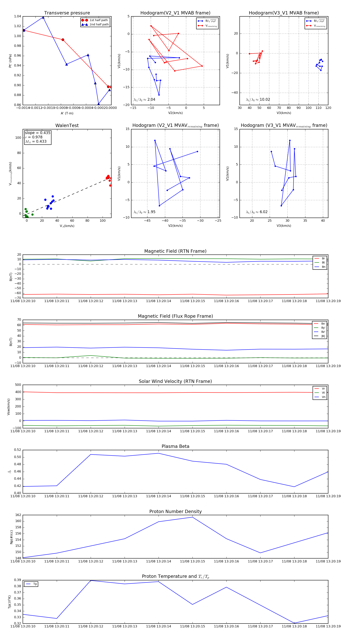Image resolution: width=351 pixels, height=644 pixels.
Task: Select the '1st half path' legend entry
Action: click(x=95, y=20)
